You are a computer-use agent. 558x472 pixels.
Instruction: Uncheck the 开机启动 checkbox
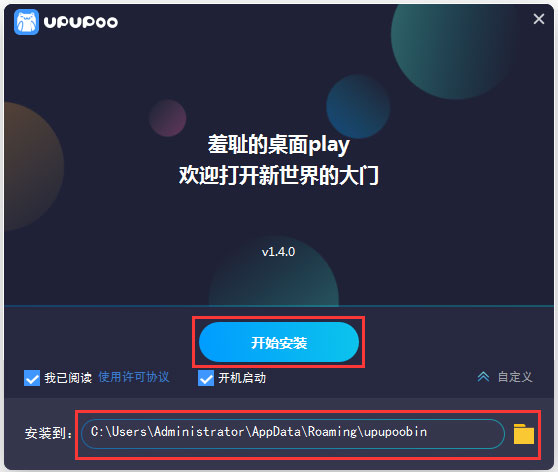206,378
